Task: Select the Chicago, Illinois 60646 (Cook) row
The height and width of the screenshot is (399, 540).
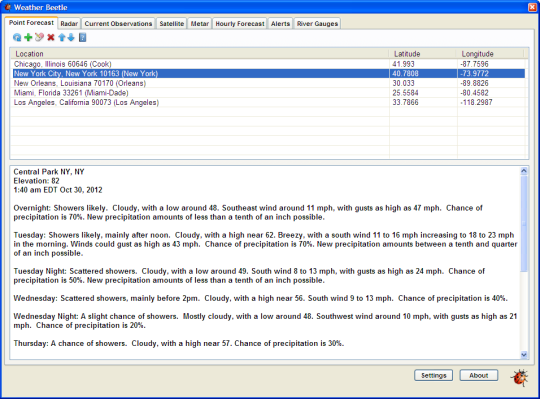Action: (269, 64)
